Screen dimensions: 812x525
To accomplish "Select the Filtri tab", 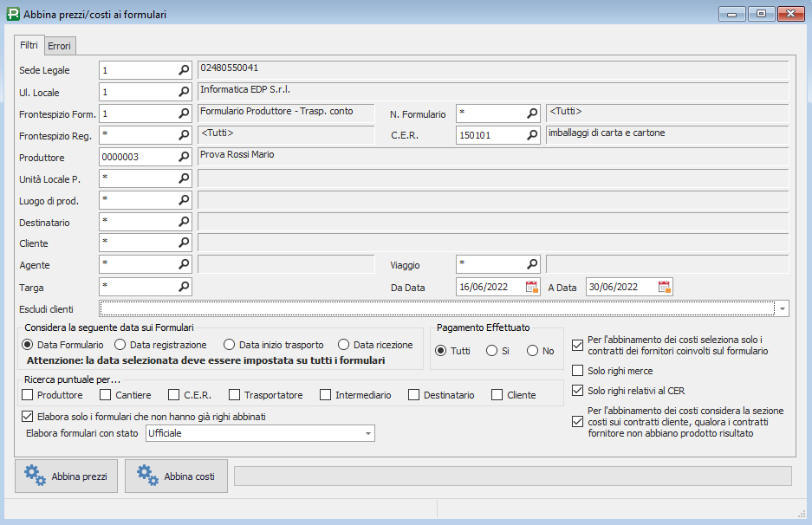I will 29,44.
